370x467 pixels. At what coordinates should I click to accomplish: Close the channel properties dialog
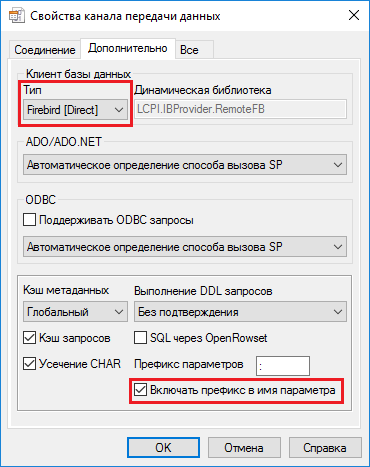(354, 15)
